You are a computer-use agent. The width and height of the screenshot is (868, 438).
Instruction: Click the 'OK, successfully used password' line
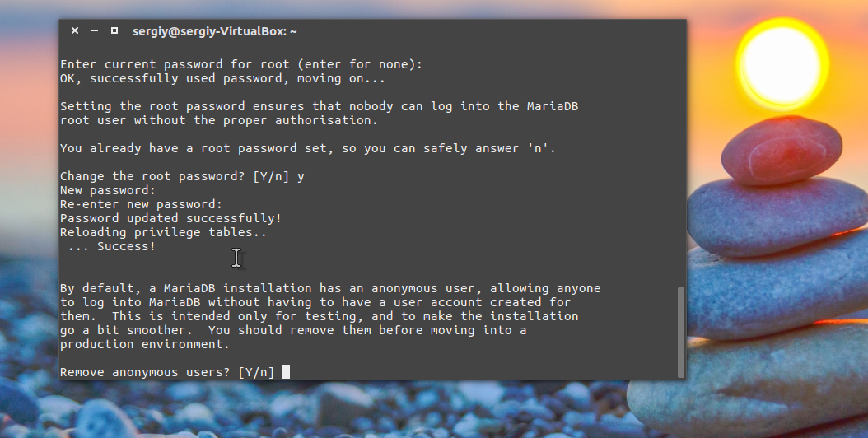pos(222,78)
